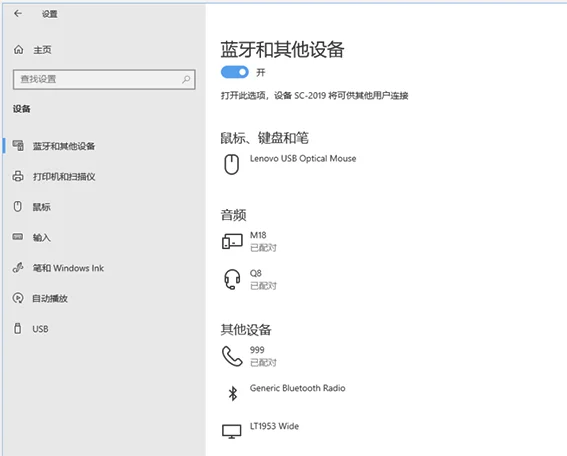This screenshot has height=456, width=567.
Task: Click the 查找设置 search field
Action: coord(104,79)
